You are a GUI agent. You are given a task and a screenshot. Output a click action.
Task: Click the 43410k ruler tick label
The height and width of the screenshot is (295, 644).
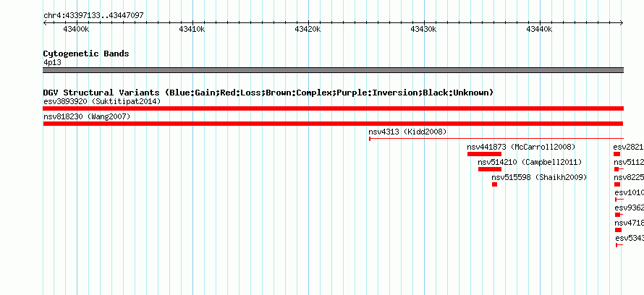click(x=192, y=29)
